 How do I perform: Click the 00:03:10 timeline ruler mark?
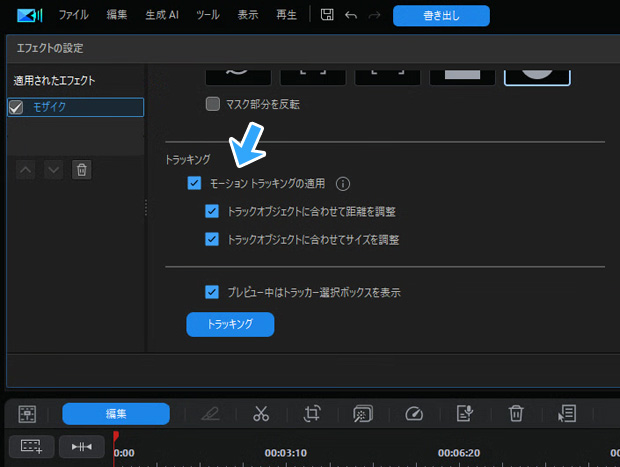pos(285,453)
